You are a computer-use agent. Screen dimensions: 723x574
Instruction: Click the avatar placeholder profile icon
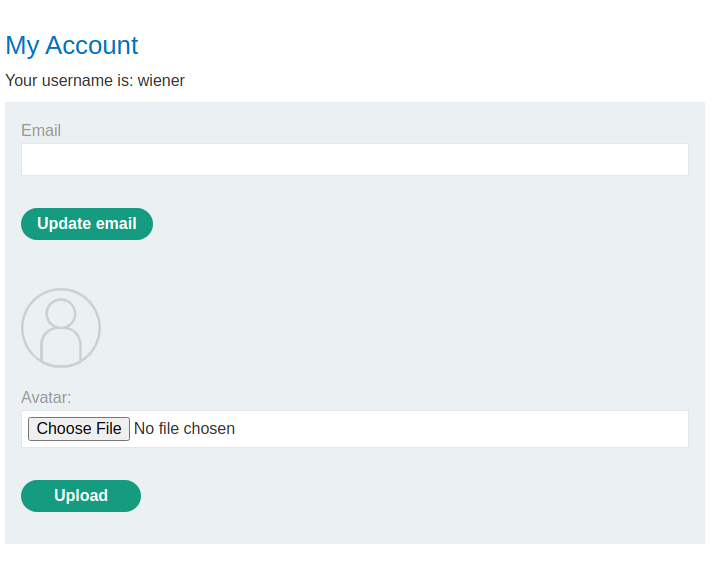click(61, 328)
